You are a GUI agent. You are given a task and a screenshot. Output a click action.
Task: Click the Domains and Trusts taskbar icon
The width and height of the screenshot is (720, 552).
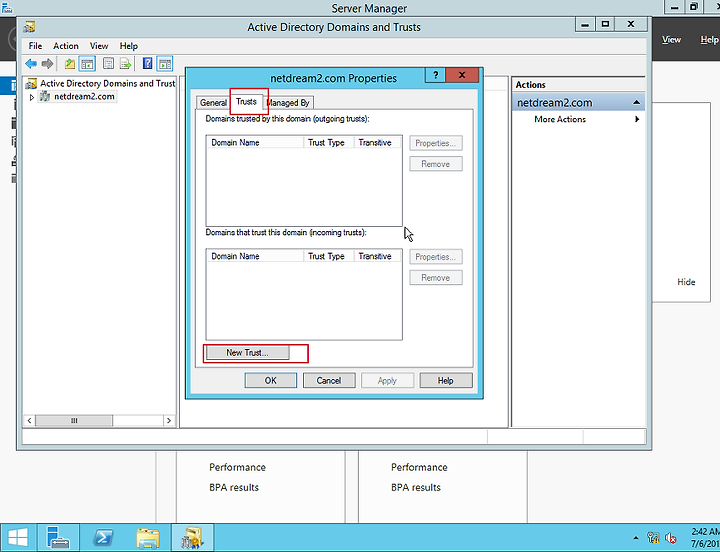point(192,537)
